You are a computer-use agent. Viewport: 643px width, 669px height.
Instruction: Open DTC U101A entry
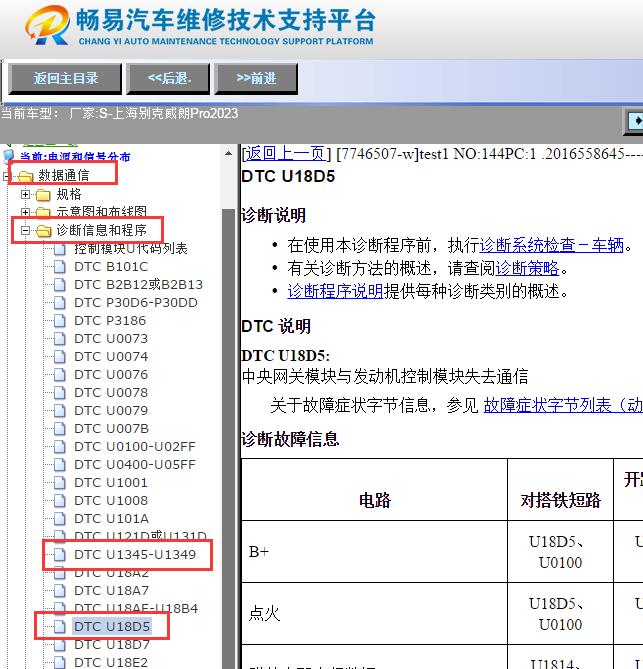click(111, 518)
